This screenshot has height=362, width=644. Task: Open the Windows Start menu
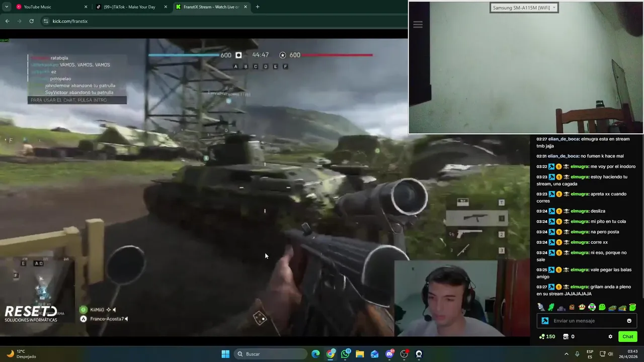(x=225, y=354)
